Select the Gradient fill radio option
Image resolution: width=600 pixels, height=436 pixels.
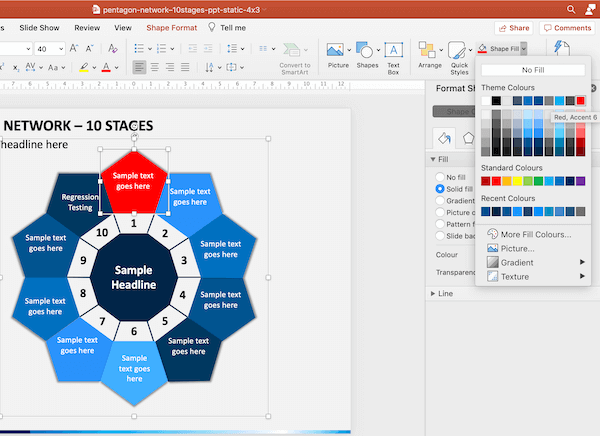[x=440, y=201]
